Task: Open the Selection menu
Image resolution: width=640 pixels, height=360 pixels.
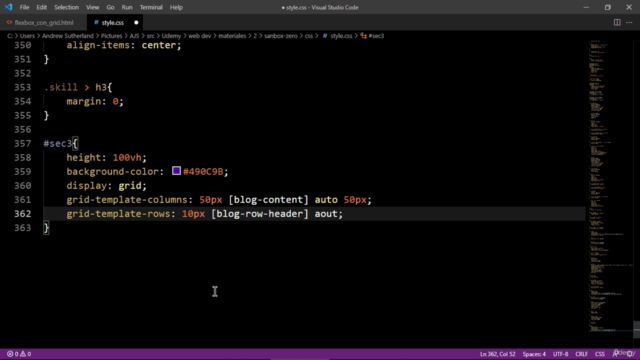Action: (67, 7)
